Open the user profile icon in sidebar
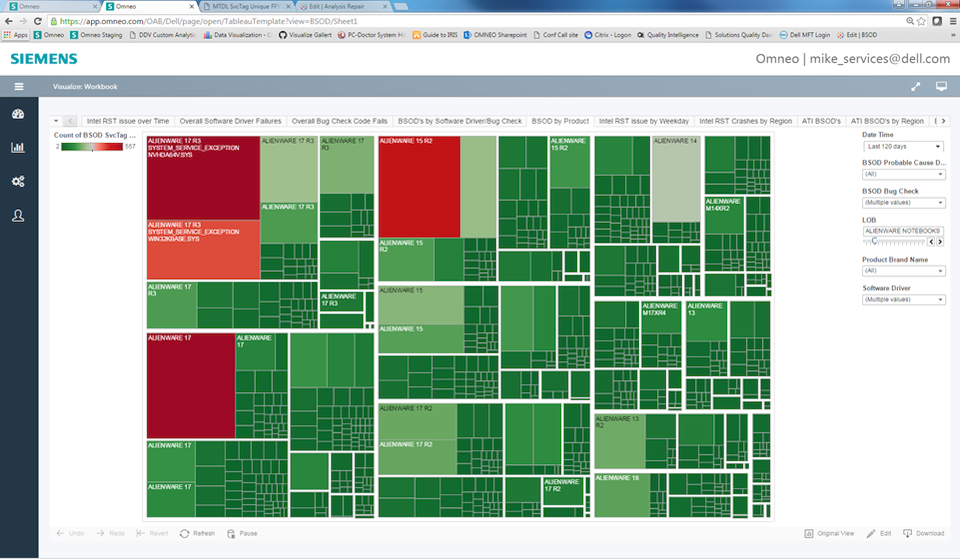The width and height of the screenshot is (960, 559). pyautogui.click(x=18, y=216)
